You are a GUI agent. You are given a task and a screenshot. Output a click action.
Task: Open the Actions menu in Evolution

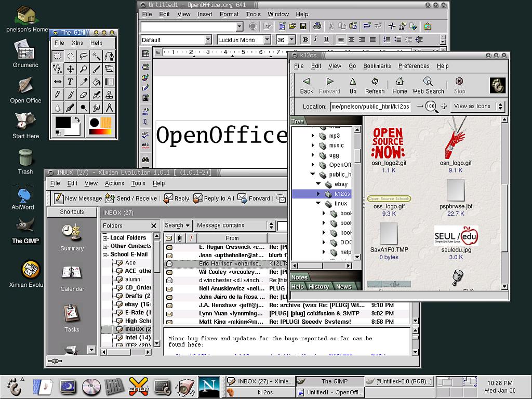[x=114, y=183]
